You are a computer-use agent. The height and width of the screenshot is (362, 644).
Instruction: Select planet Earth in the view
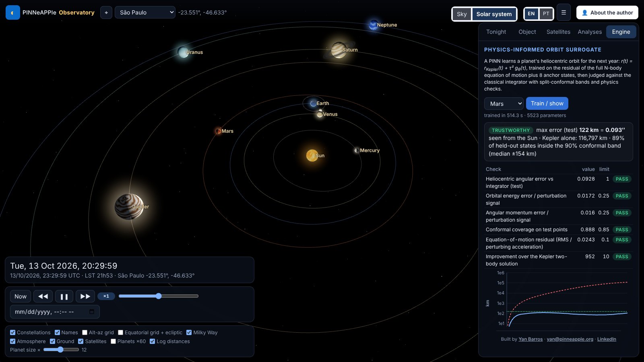pyautogui.click(x=313, y=103)
